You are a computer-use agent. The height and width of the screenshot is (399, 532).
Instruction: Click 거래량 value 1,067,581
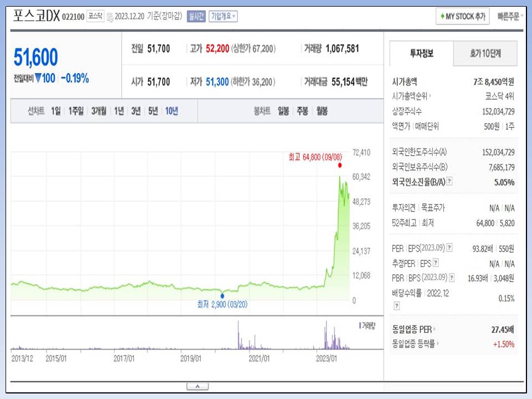(342, 49)
